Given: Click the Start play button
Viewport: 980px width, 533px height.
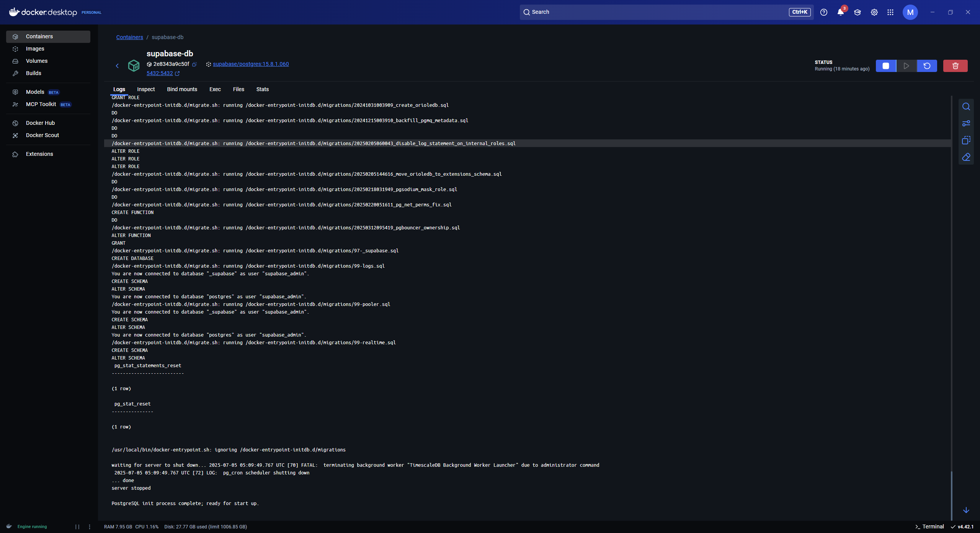Looking at the screenshot, I should click(906, 66).
